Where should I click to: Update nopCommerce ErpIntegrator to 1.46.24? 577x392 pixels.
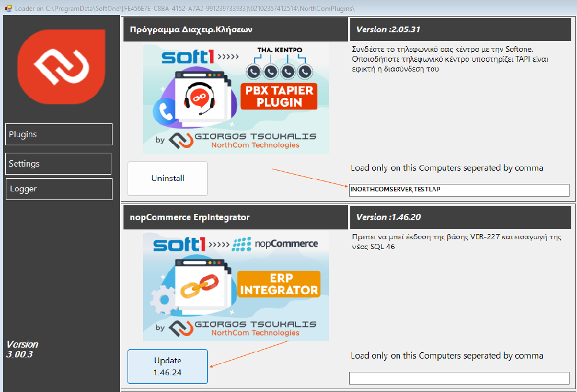click(x=167, y=367)
